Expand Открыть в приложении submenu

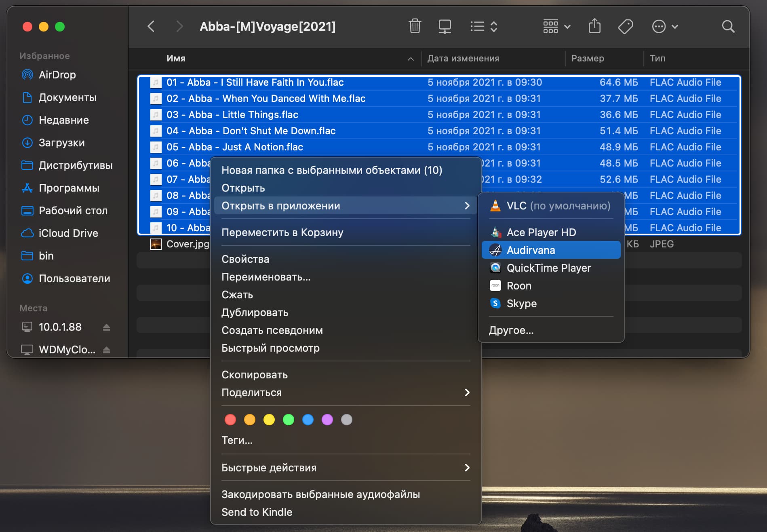(x=346, y=206)
